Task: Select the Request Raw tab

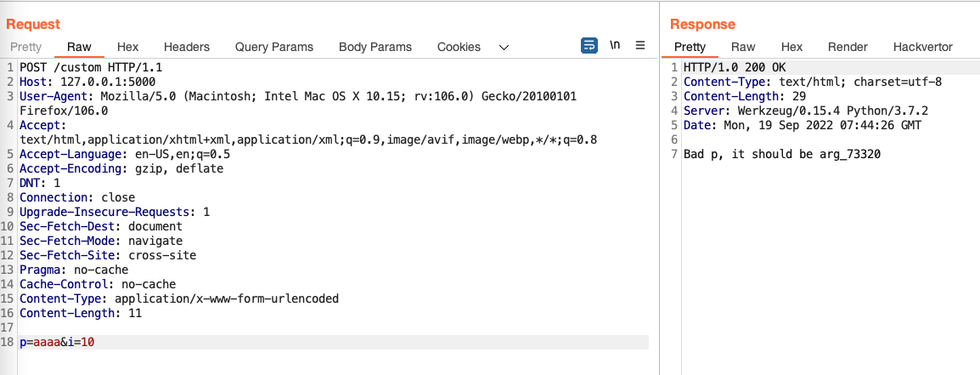Action: 79,47
